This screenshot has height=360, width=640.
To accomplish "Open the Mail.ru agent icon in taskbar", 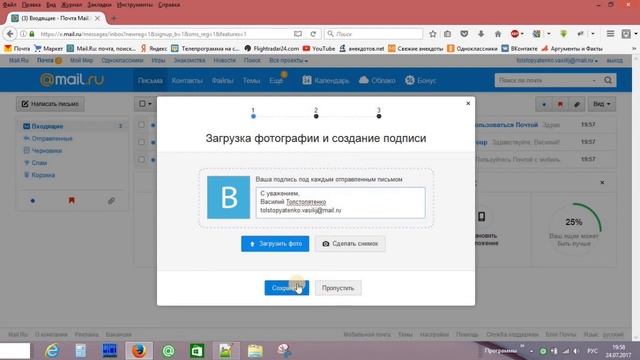I will tap(168, 351).
